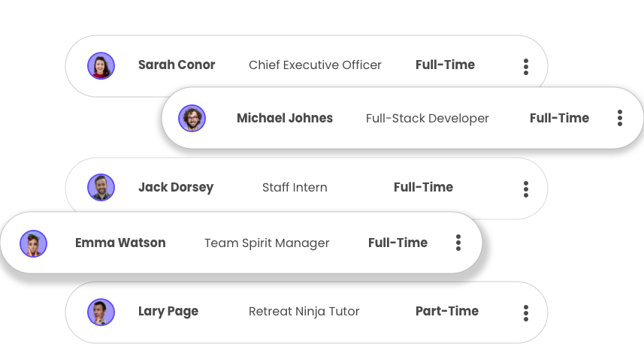644x359 pixels.
Task: Select the name Sarah Conor
Action: coord(177,65)
